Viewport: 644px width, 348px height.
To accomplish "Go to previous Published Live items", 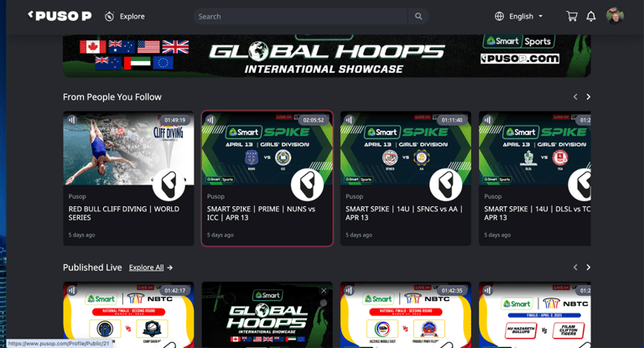I will tap(575, 267).
